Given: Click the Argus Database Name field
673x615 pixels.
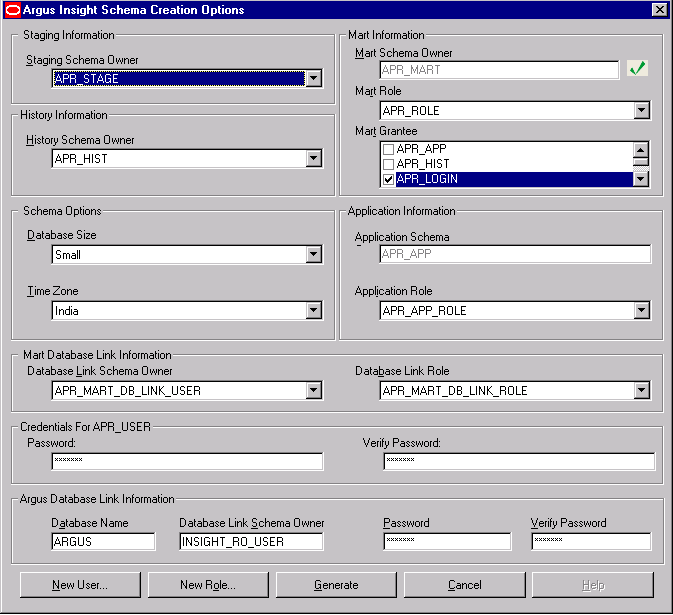Looking at the screenshot, I should point(103,541).
